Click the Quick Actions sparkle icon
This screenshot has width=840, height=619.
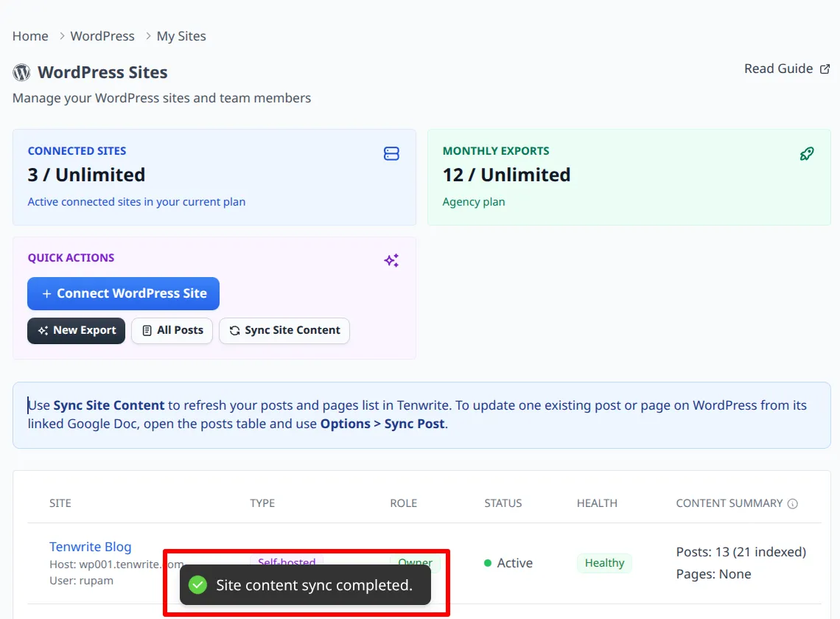[391, 260]
